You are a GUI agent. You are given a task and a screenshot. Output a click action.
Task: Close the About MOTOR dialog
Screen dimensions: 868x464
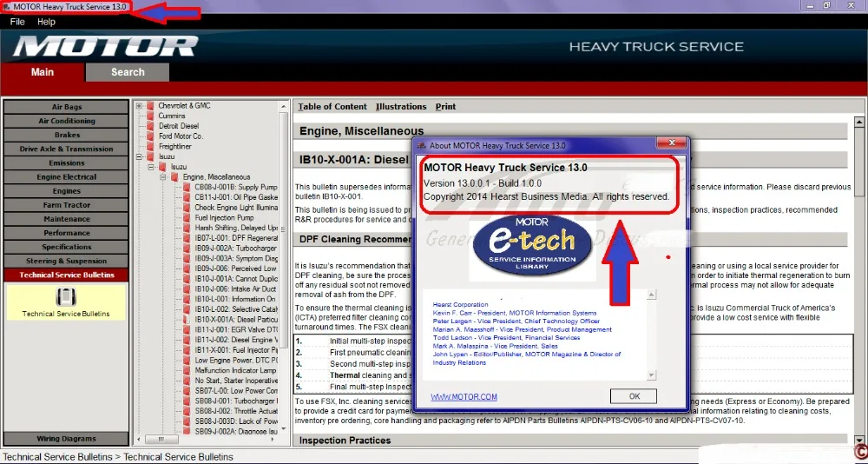click(x=672, y=143)
